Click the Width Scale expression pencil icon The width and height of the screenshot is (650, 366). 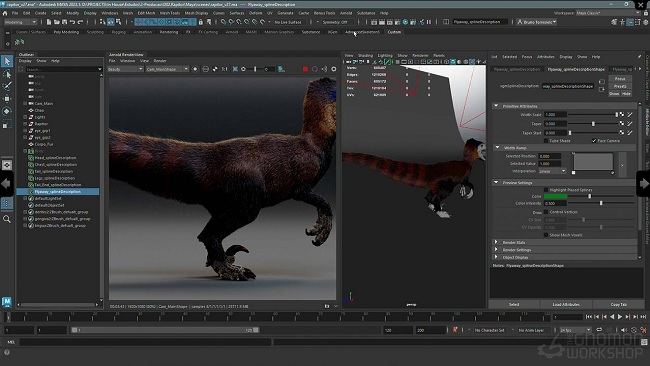click(x=630, y=114)
